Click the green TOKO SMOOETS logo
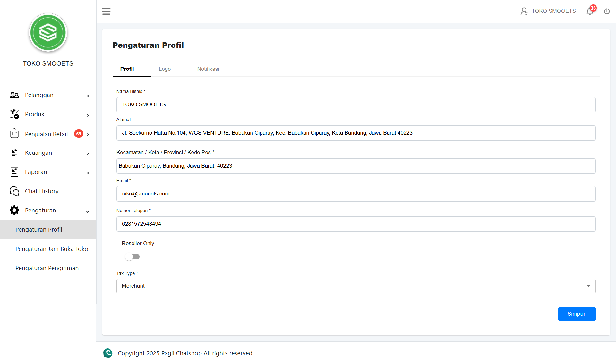 (48, 33)
